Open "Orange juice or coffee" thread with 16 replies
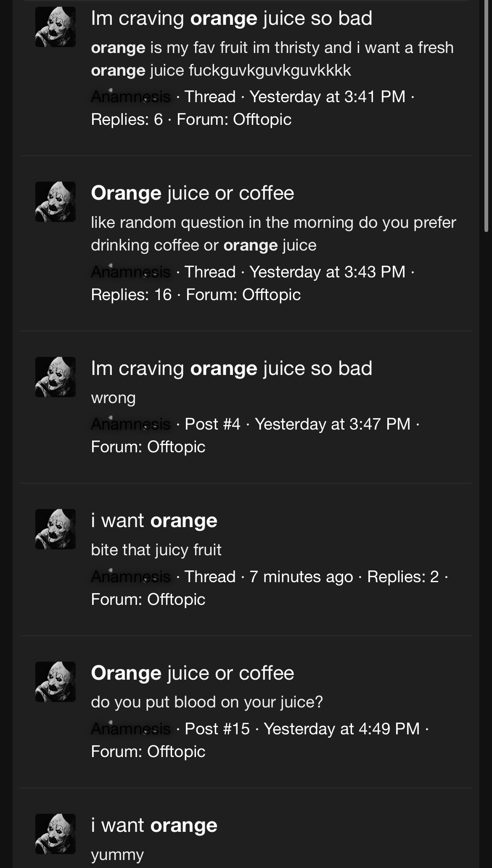This screenshot has width=492, height=868. [192, 193]
